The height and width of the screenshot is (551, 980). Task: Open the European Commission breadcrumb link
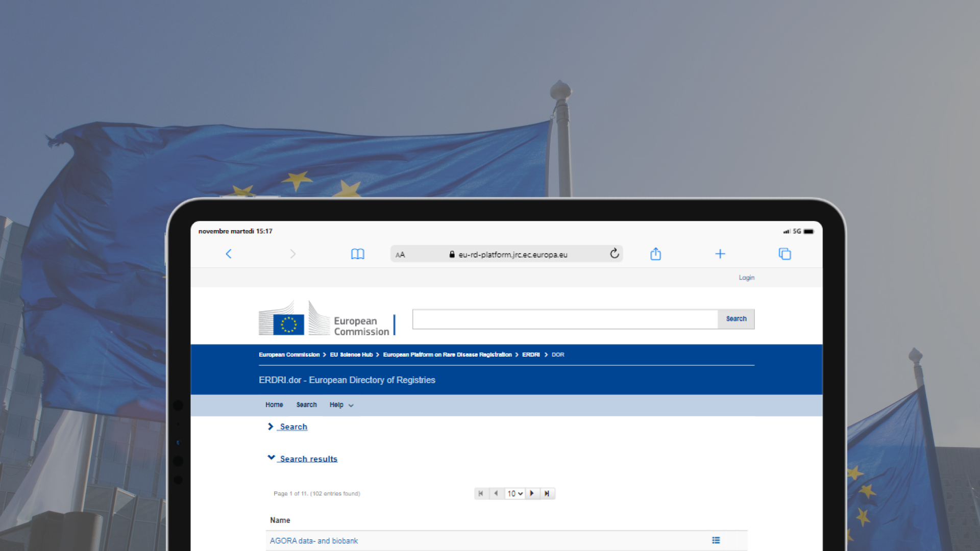(x=289, y=355)
